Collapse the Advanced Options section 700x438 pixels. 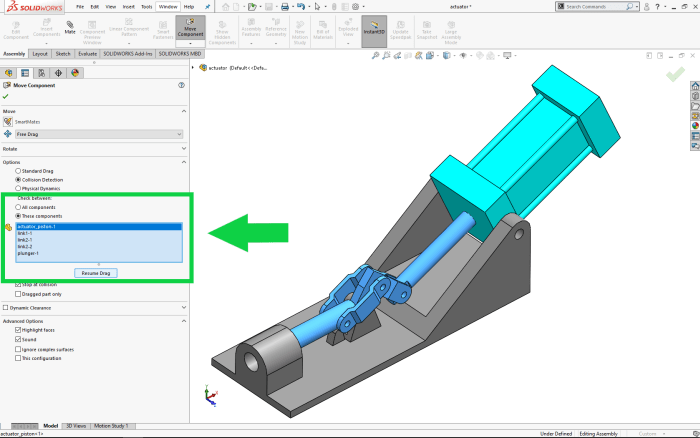pos(184,321)
